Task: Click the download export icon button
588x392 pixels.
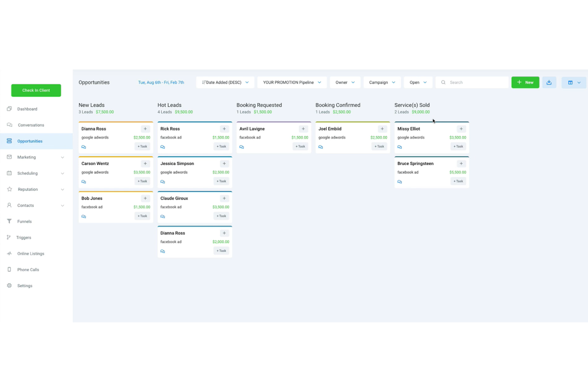Action: pos(549,82)
